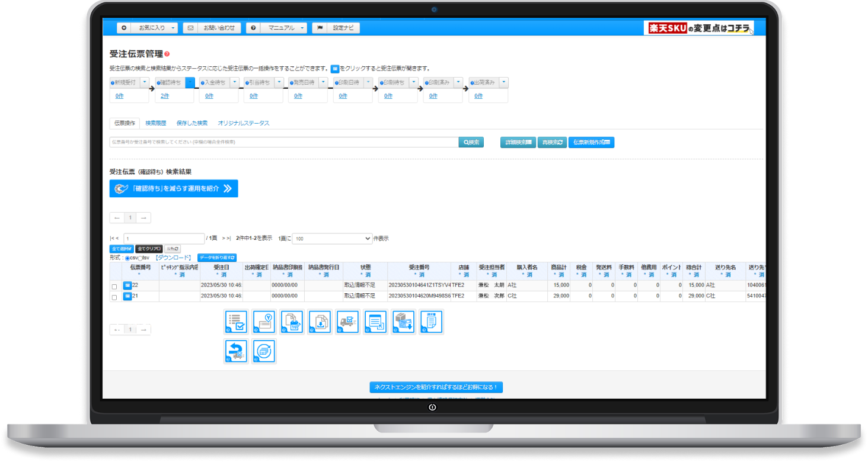Expand the 確認待ち status dropdown arrow
The width and height of the screenshot is (868, 462).
[x=190, y=82]
